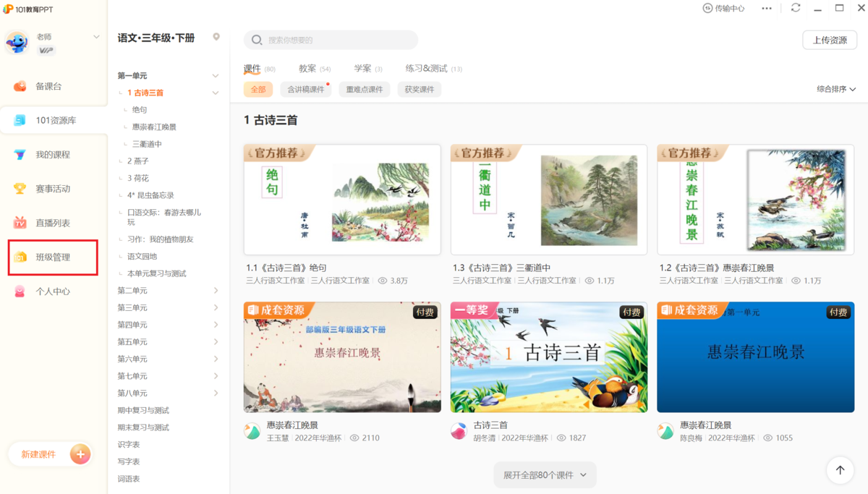This screenshot has width=868, height=494.
Task: Click the 101教育PPT app logo
Action: click(28, 9)
